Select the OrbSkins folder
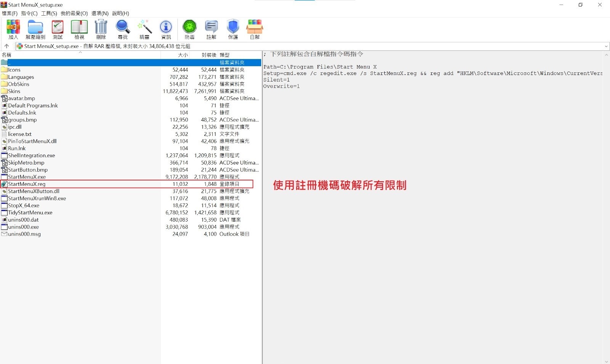This screenshot has height=364, width=610. [x=131, y=84]
